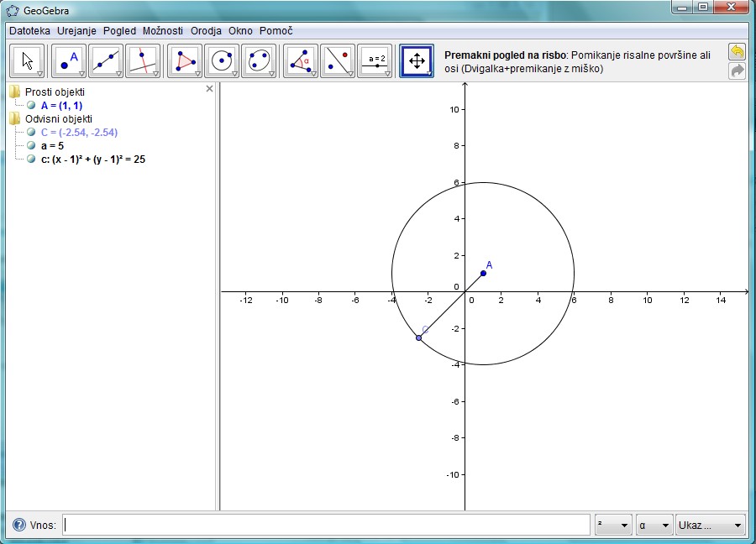Hide point A using its visibility bullet
Image resolution: width=756 pixels, height=544 pixels.
tap(31, 106)
